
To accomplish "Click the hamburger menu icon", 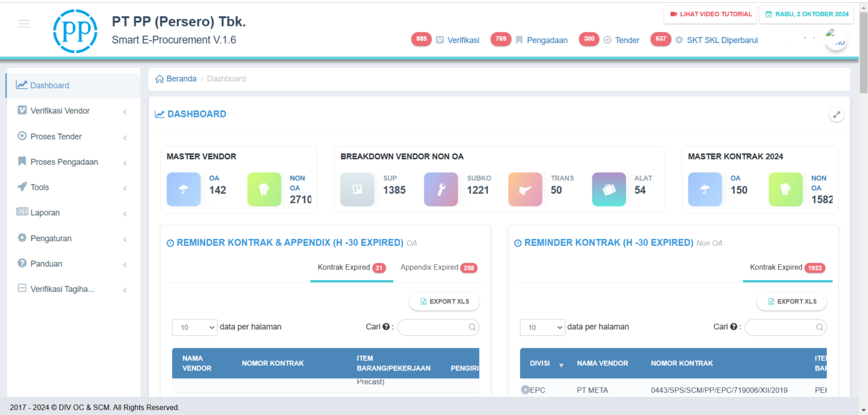I will [24, 24].
